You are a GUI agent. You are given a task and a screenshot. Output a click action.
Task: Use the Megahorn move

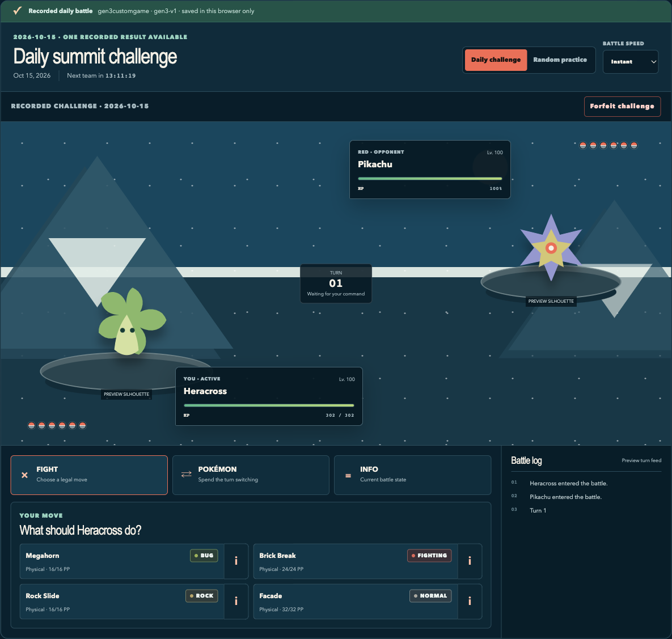point(122,561)
